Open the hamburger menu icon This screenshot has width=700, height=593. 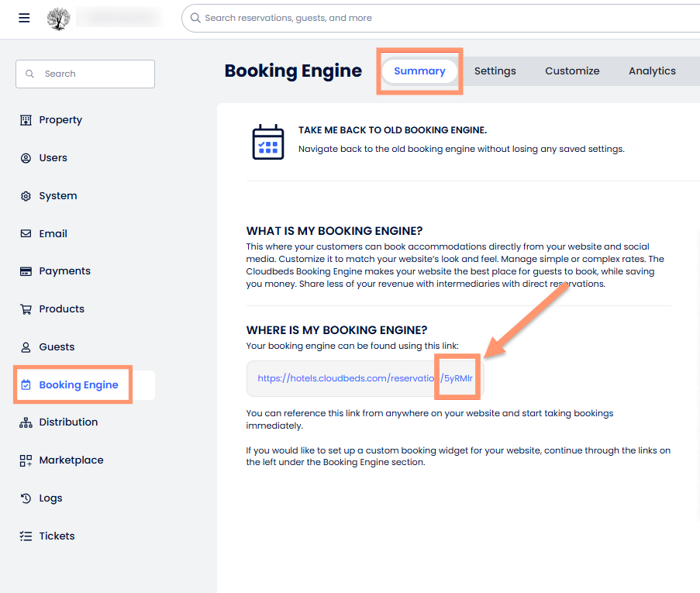click(24, 18)
